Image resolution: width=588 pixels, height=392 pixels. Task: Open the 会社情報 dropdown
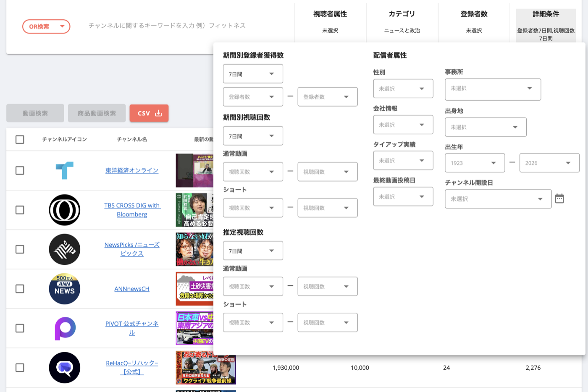(403, 125)
